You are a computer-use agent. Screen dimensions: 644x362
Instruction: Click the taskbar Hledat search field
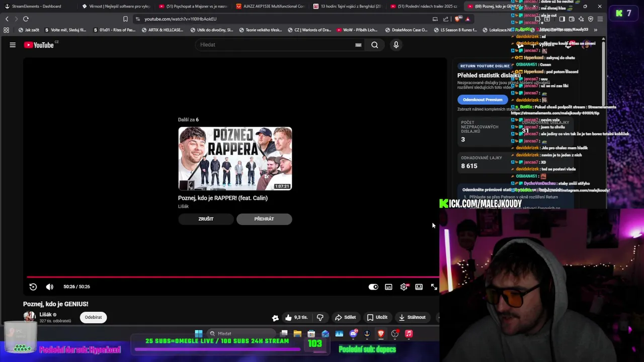click(x=243, y=333)
